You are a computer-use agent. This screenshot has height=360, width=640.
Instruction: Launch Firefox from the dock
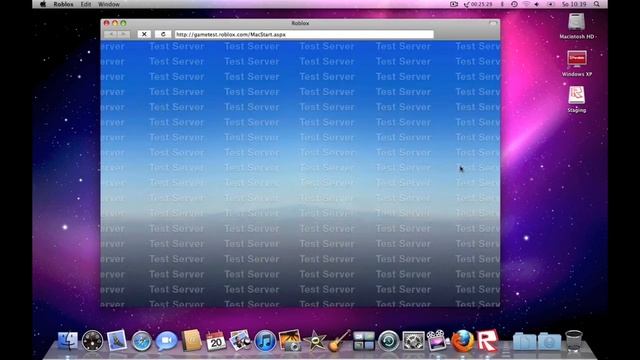pyautogui.click(x=463, y=341)
